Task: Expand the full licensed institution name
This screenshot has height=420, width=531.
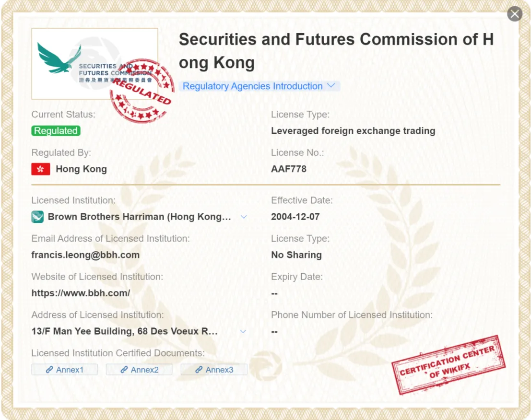Action: coord(244,217)
